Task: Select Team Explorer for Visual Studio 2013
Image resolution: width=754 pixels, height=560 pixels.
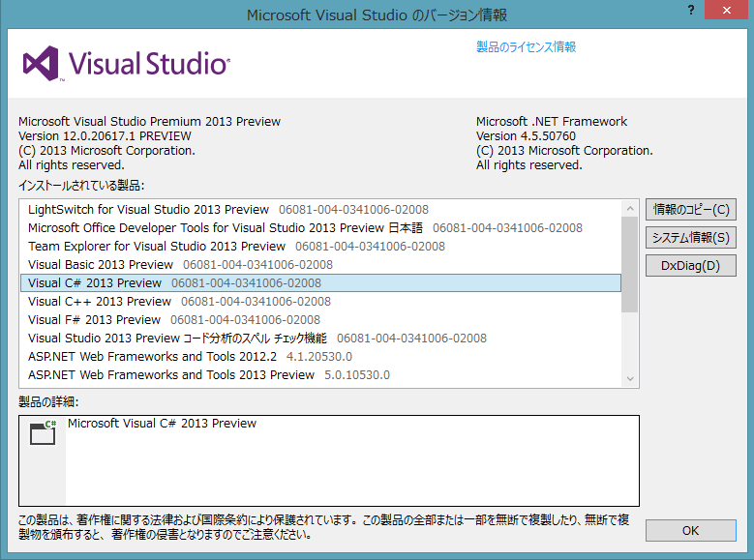Action: click(156, 246)
